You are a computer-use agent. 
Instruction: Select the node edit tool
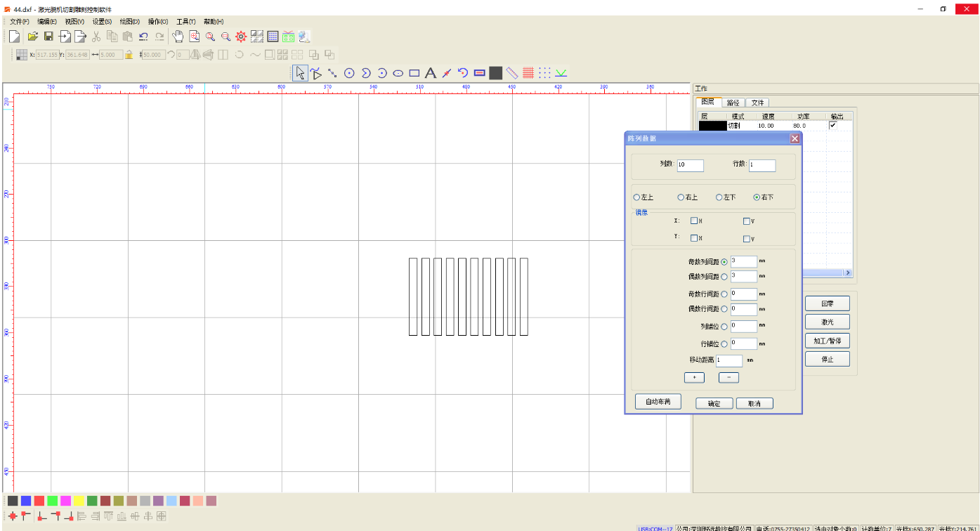(x=316, y=73)
